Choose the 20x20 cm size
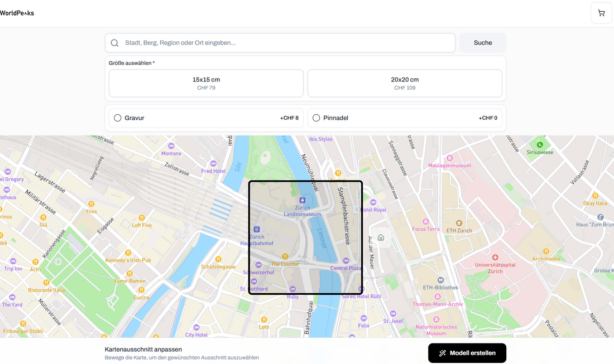Viewport: 614px width, 364px height. coord(405,83)
